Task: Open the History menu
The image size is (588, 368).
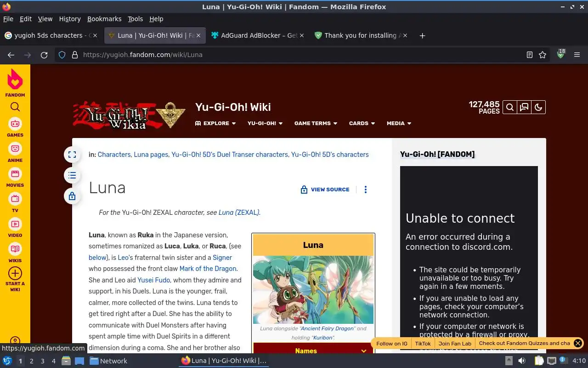Action: pyautogui.click(x=70, y=19)
